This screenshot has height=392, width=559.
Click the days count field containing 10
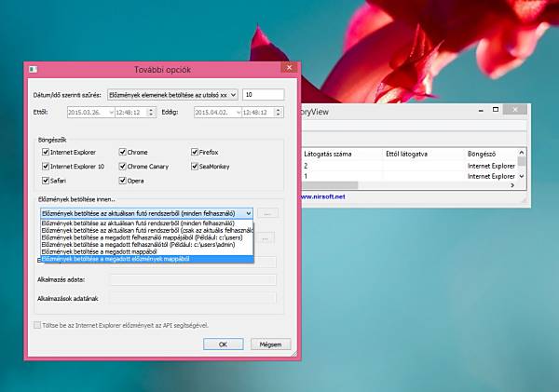(264, 95)
